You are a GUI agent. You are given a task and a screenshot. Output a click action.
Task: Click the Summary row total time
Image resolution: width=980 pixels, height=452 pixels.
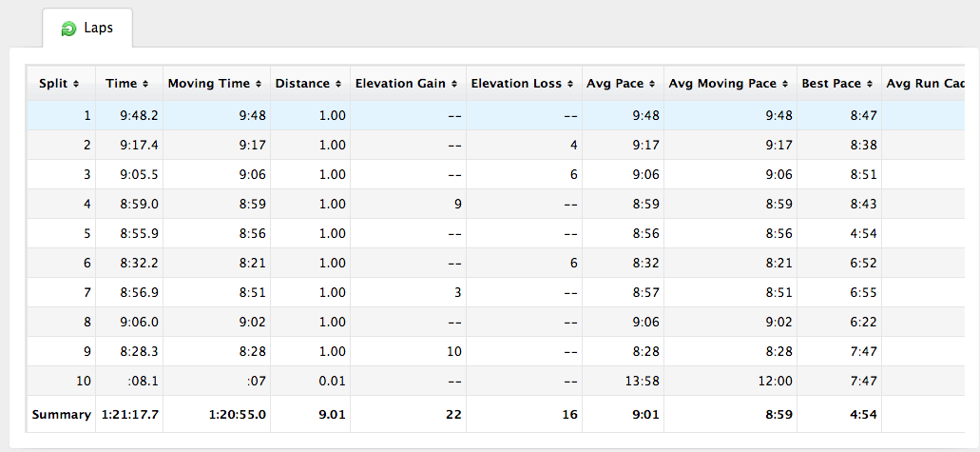(x=128, y=415)
